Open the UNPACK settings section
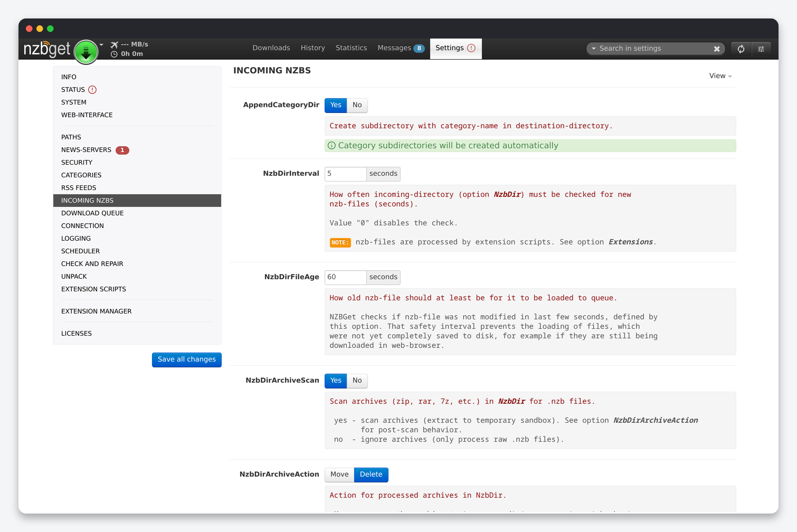797x532 pixels. (137, 277)
